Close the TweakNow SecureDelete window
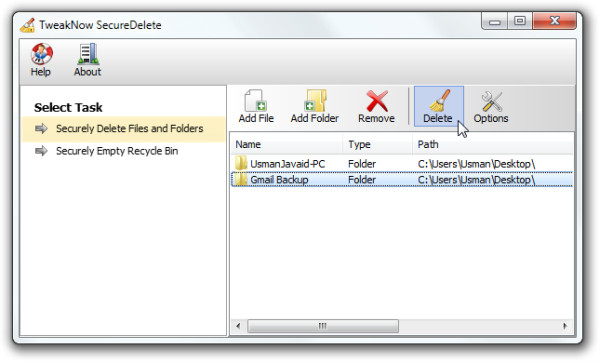 coord(554,21)
